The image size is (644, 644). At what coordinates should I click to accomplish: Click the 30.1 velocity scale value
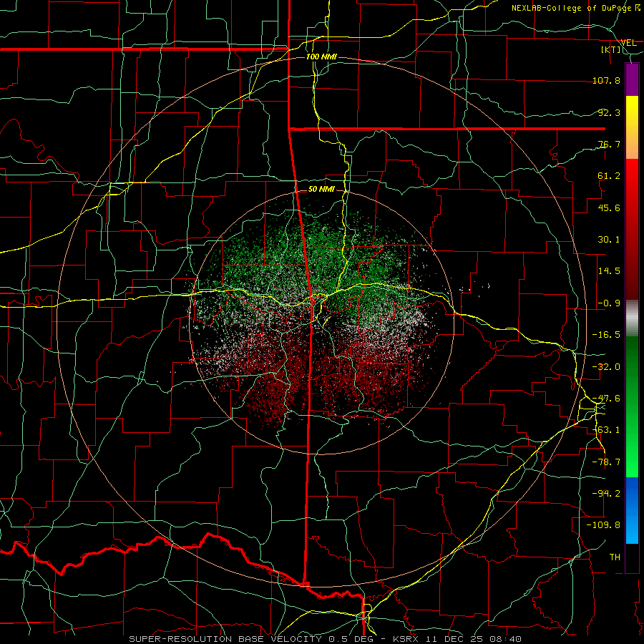point(609,240)
